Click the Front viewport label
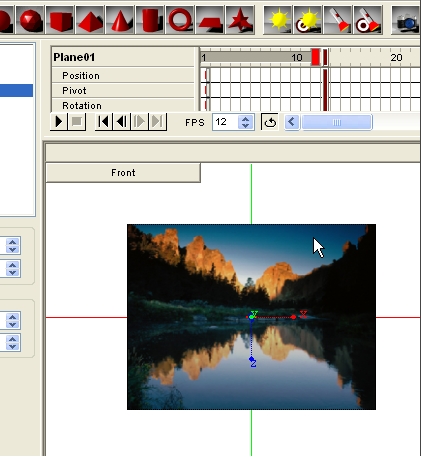 pos(123,173)
